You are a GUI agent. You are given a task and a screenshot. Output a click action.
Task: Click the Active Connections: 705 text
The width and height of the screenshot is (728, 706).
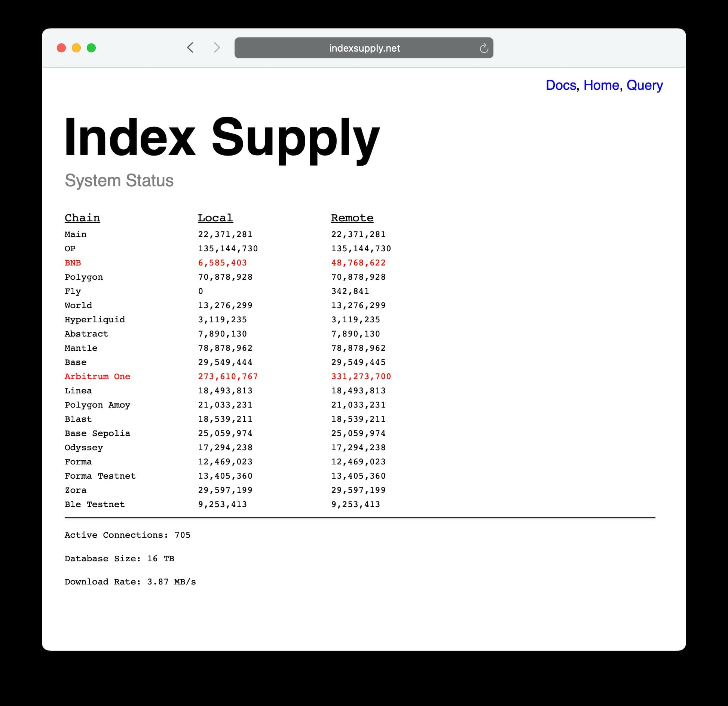[127, 535]
